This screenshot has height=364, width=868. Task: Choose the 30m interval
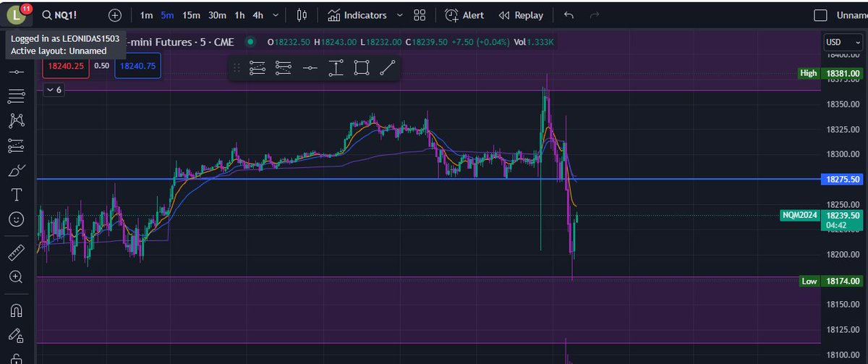(217, 15)
